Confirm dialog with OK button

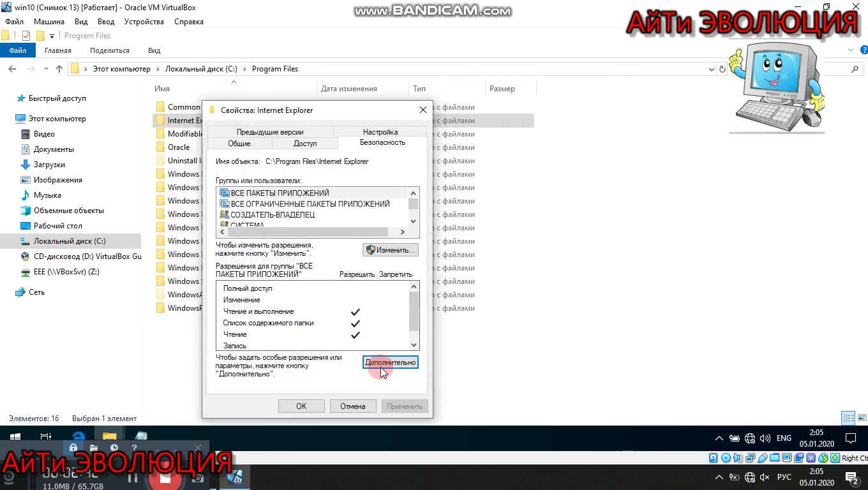coord(301,406)
